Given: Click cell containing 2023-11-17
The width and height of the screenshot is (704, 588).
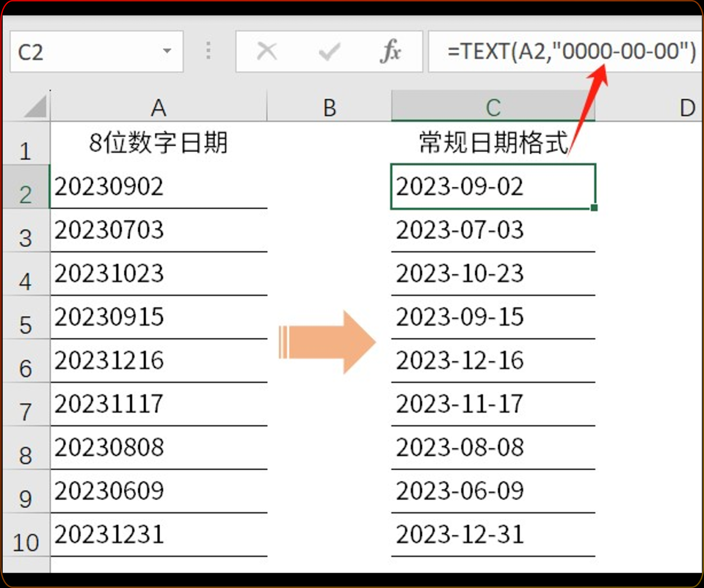Looking at the screenshot, I should pyautogui.click(x=493, y=404).
